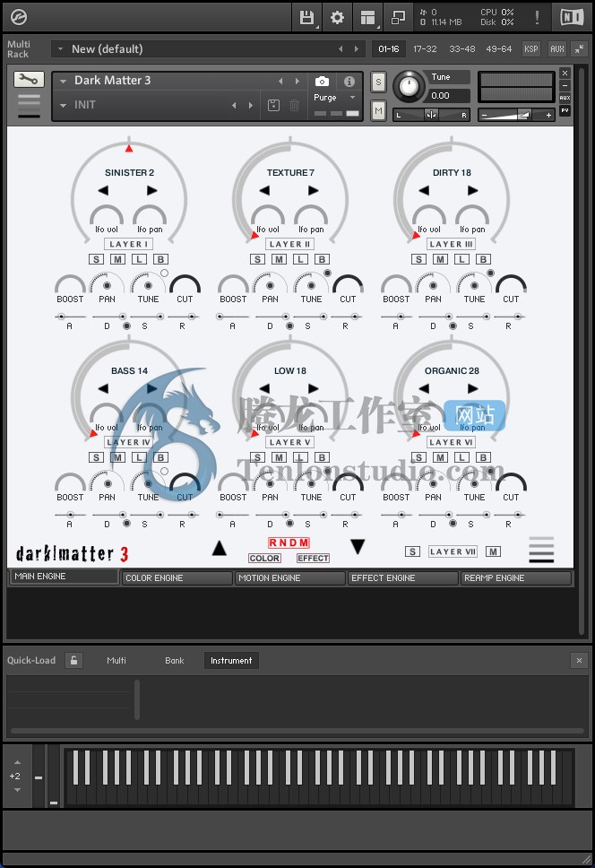Toggle L button on LAYER III

click(x=461, y=259)
